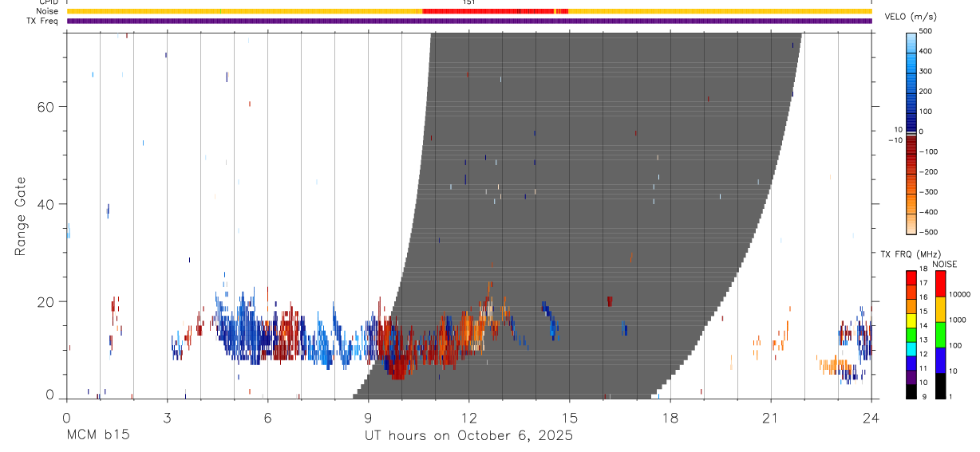
Task: Select the 60 tick on Range Gate axis
Action: pos(44,107)
